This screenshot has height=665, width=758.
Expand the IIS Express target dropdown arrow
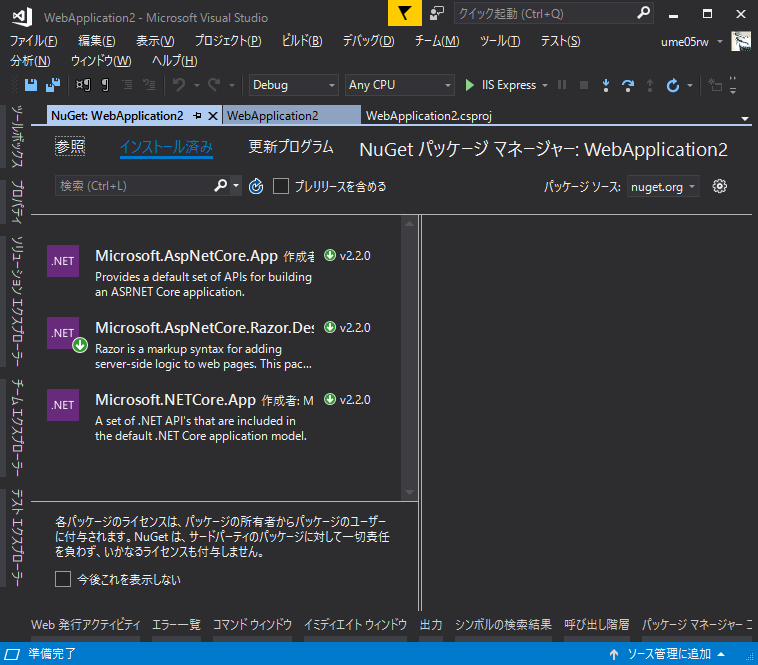click(545, 86)
